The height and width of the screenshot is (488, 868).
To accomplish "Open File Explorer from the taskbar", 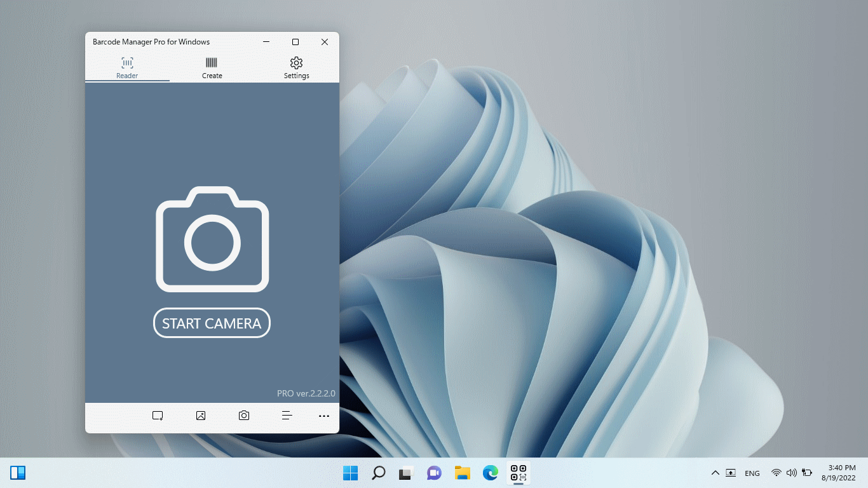I will tap(462, 473).
